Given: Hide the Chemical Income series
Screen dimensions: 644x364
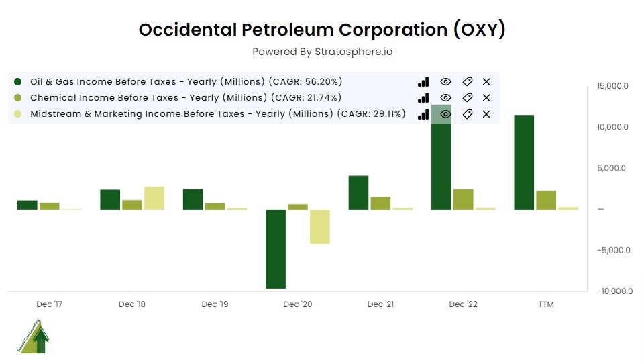Looking at the screenshot, I should 445,98.
